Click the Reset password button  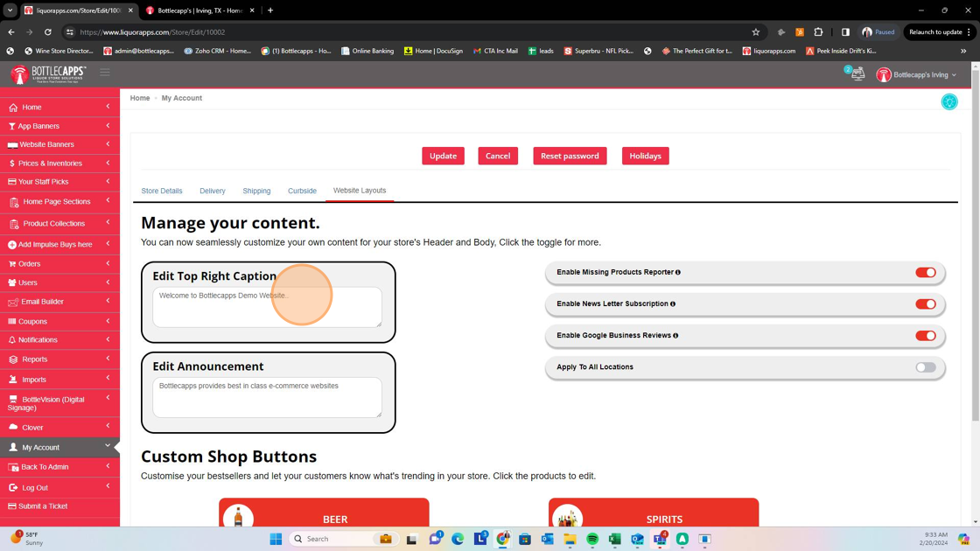coord(570,157)
